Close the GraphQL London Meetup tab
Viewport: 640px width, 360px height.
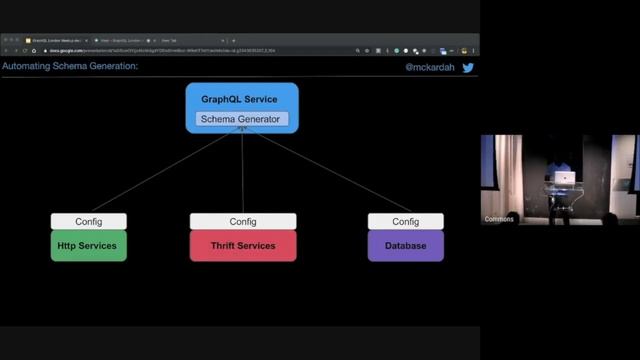coord(86,41)
